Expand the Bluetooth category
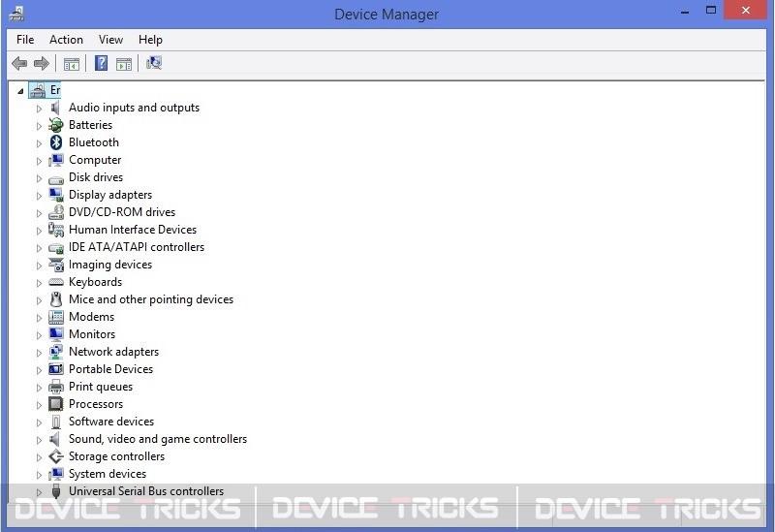The image size is (775, 532). pyautogui.click(x=39, y=143)
